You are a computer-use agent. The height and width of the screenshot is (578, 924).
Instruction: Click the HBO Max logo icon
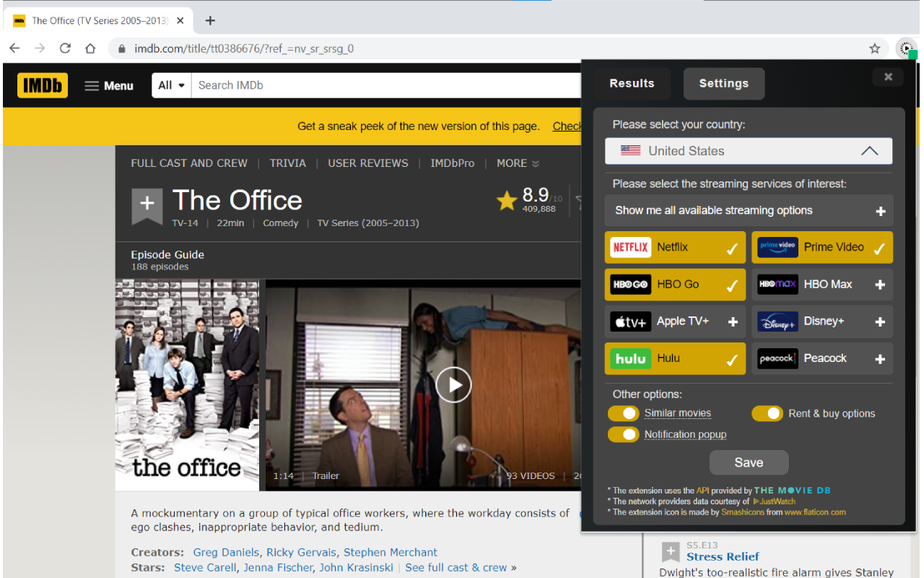(777, 285)
